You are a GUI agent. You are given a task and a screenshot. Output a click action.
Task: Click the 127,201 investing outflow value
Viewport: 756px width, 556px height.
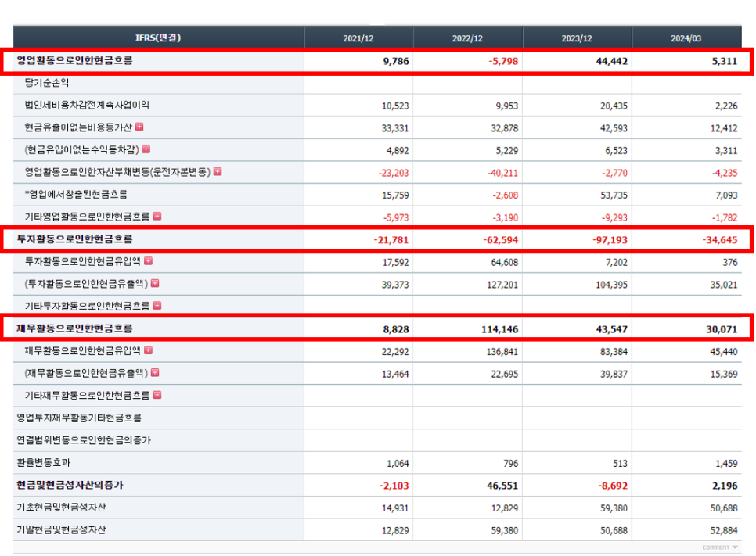[x=502, y=285]
